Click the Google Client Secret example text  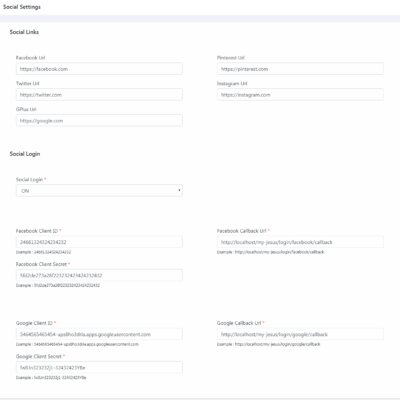tap(51, 378)
